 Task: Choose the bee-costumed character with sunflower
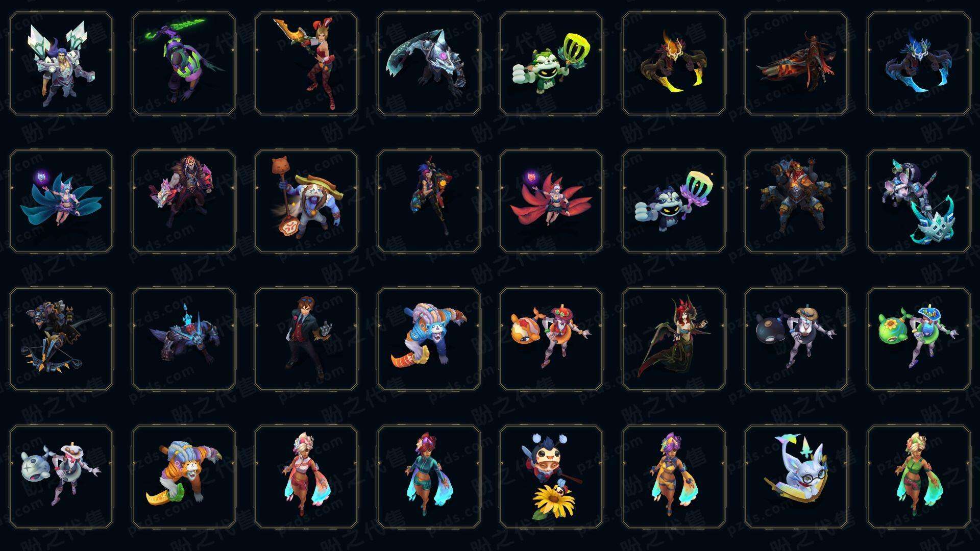coord(551,477)
